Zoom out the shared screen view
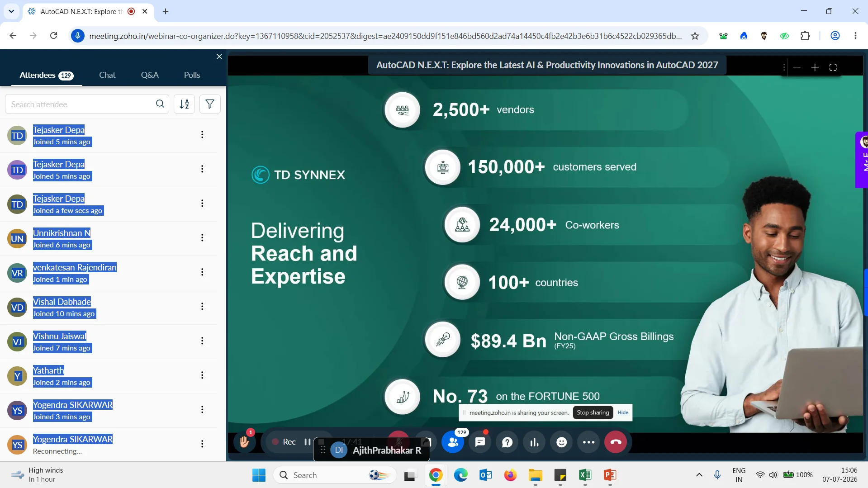The image size is (868, 488). point(797,67)
